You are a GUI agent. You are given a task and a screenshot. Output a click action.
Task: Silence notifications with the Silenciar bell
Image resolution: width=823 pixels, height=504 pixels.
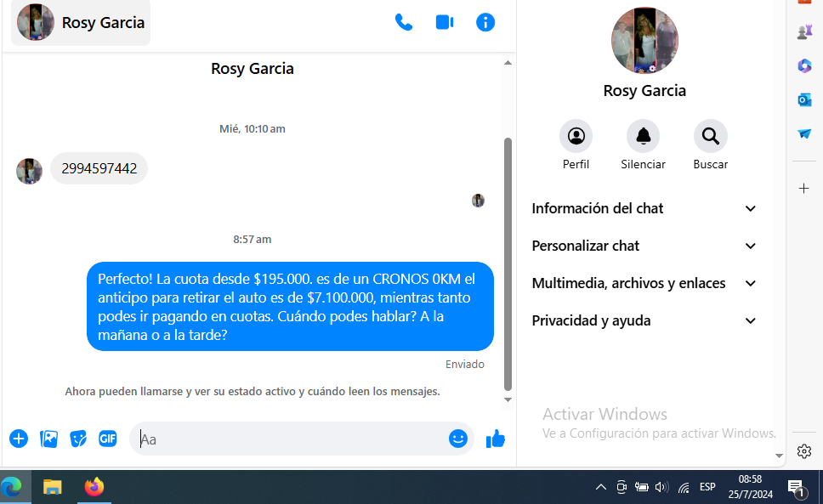click(643, 136)
